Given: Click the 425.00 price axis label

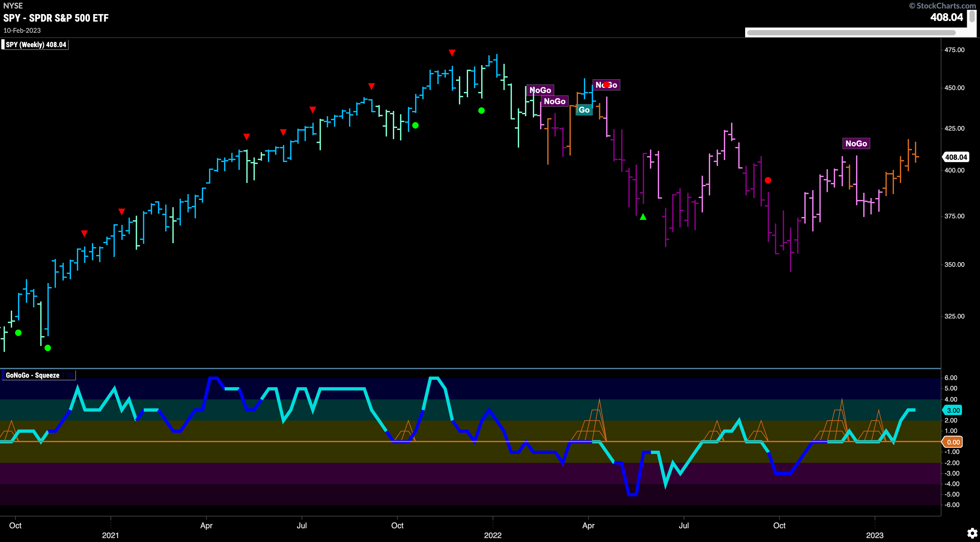Looking at the screenshot, I should 954,128.
